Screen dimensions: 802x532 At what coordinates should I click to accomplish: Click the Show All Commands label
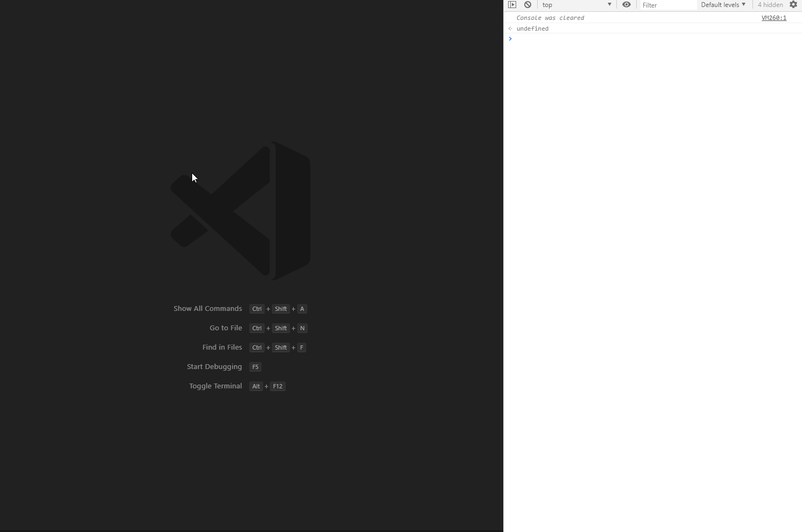208,309
